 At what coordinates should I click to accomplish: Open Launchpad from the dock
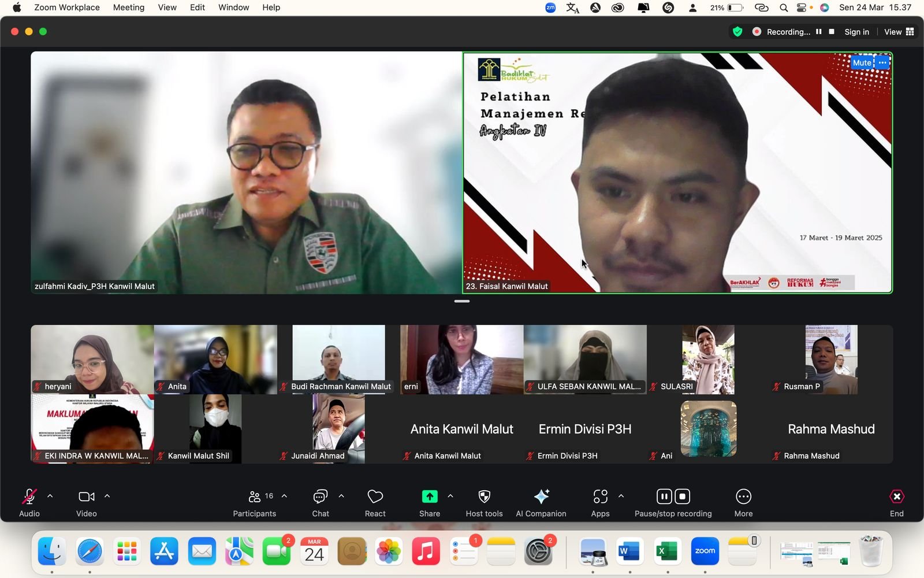(x=127, y=551)
